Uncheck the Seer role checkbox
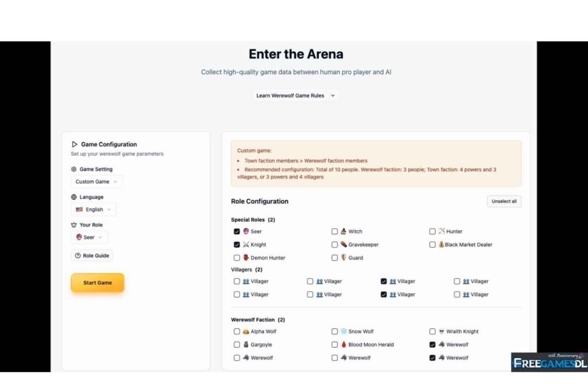 coord(237,231)
